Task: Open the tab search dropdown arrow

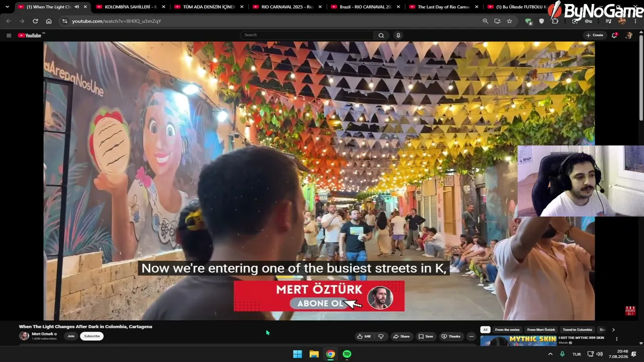Action: point(7,7)
